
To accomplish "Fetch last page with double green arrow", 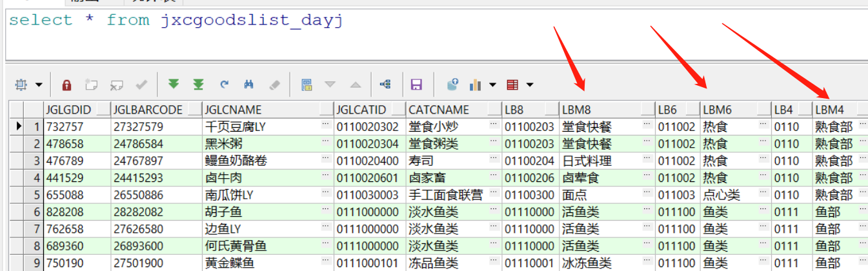I will coord(198,85).
